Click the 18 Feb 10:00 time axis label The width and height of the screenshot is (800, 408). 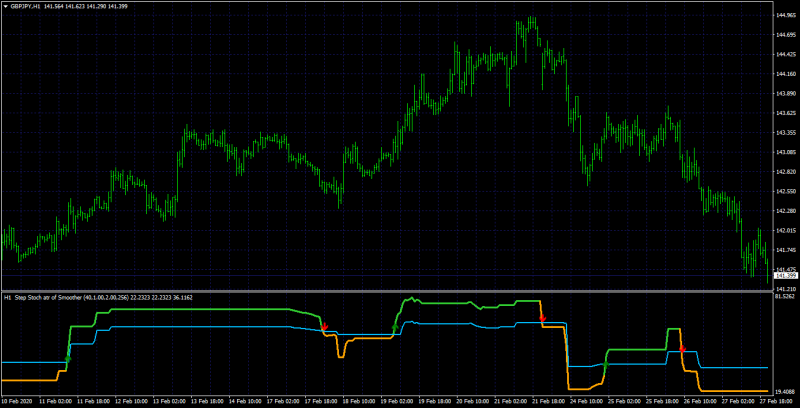click(x=359, y=402)
